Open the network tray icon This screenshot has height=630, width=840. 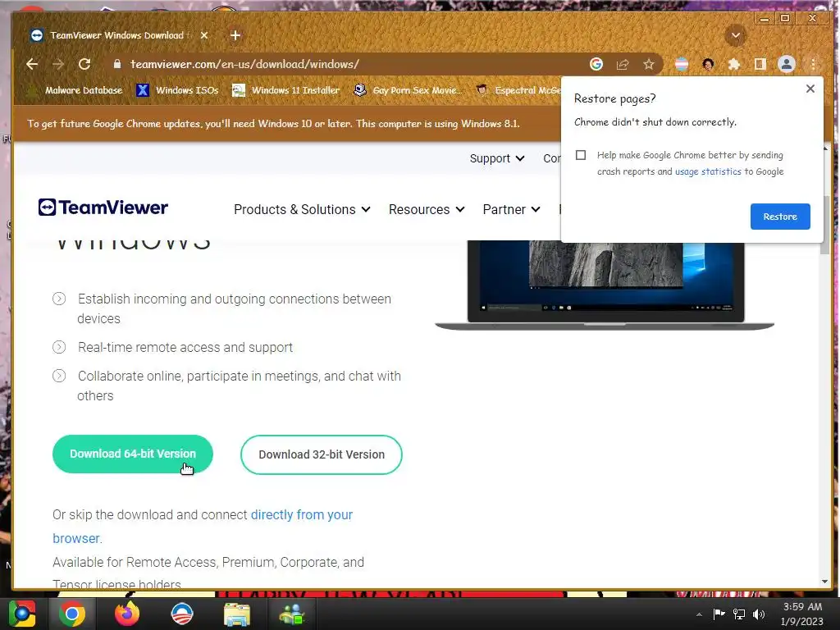(739, 614)
